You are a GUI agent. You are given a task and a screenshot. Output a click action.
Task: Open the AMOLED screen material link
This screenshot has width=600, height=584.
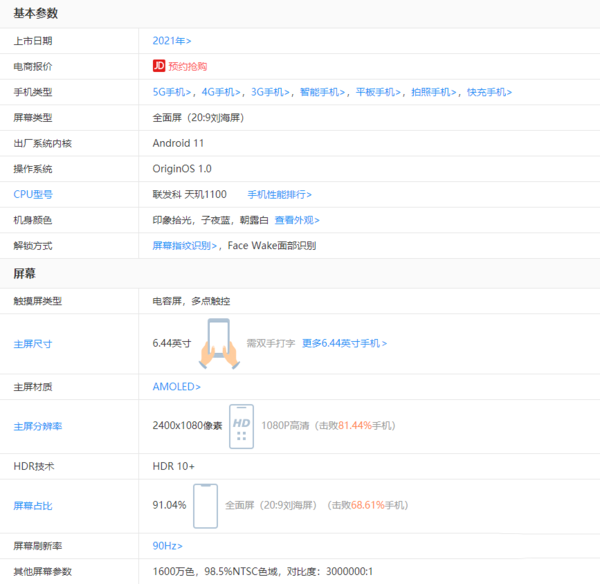click(176, 386)
